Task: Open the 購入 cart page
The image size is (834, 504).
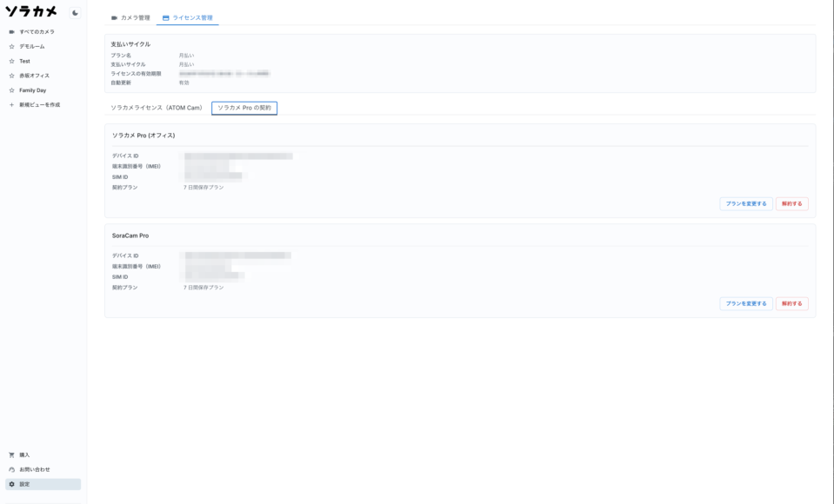Action: tap(43, 455)
